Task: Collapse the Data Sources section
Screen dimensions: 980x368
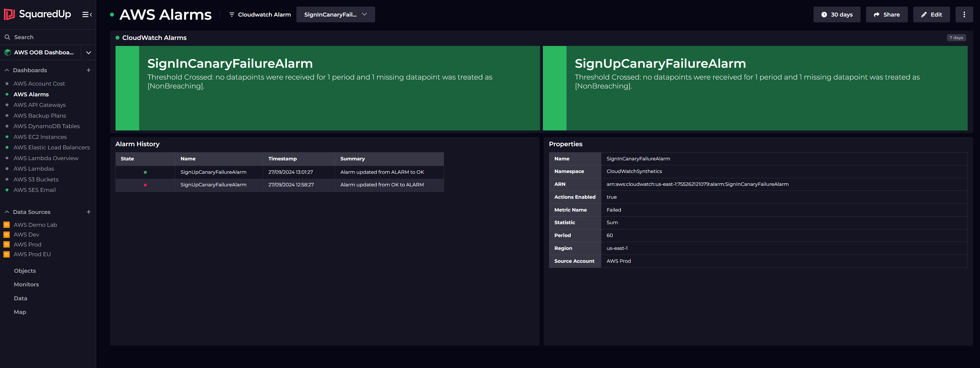Action: (7, 212)
